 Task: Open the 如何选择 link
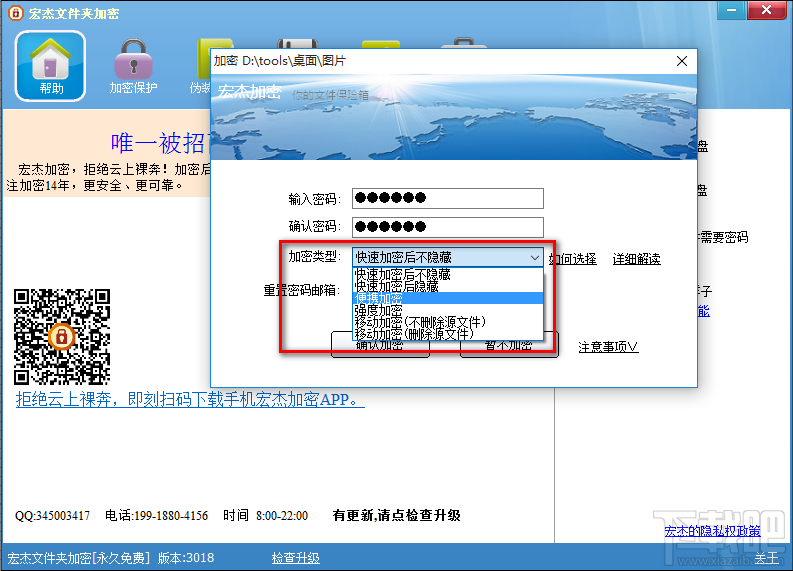(x=573, y=259)
